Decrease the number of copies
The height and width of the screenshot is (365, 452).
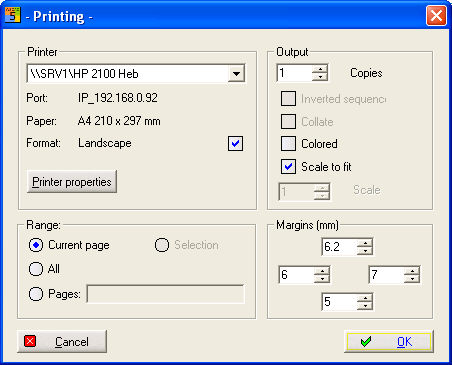click(320, 77)
